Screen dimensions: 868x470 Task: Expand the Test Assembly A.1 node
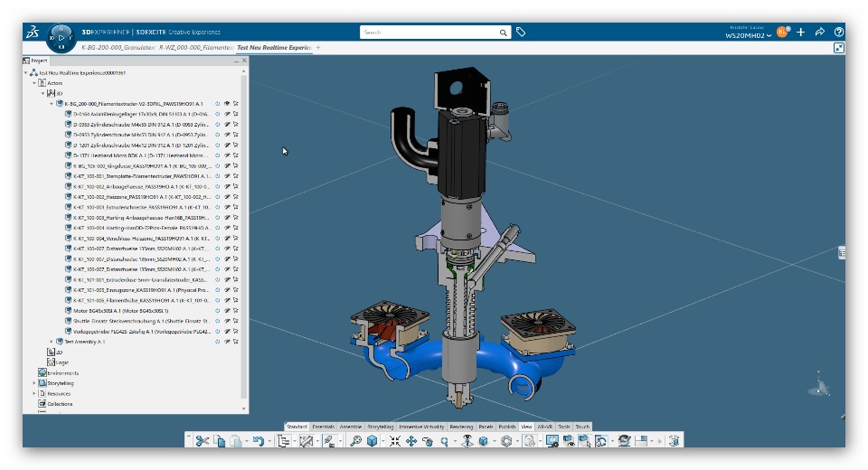[52, 342]
